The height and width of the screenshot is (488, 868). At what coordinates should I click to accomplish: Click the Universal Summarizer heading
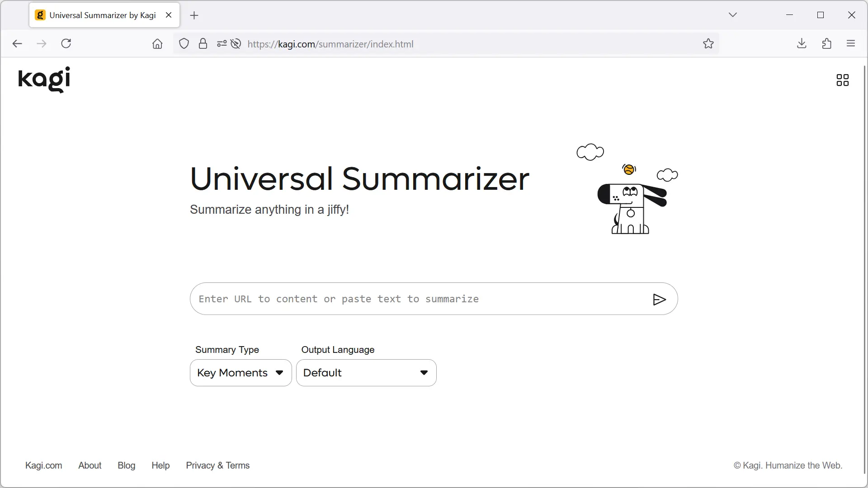(359, 178)
